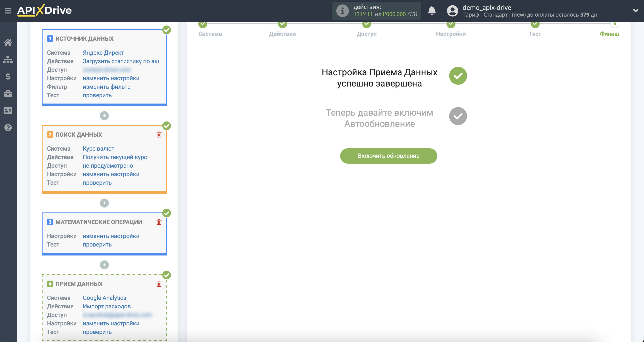Open the Яндекс Директ system link
This screenshot has width=644, height=342.
(x=103, y=53)
